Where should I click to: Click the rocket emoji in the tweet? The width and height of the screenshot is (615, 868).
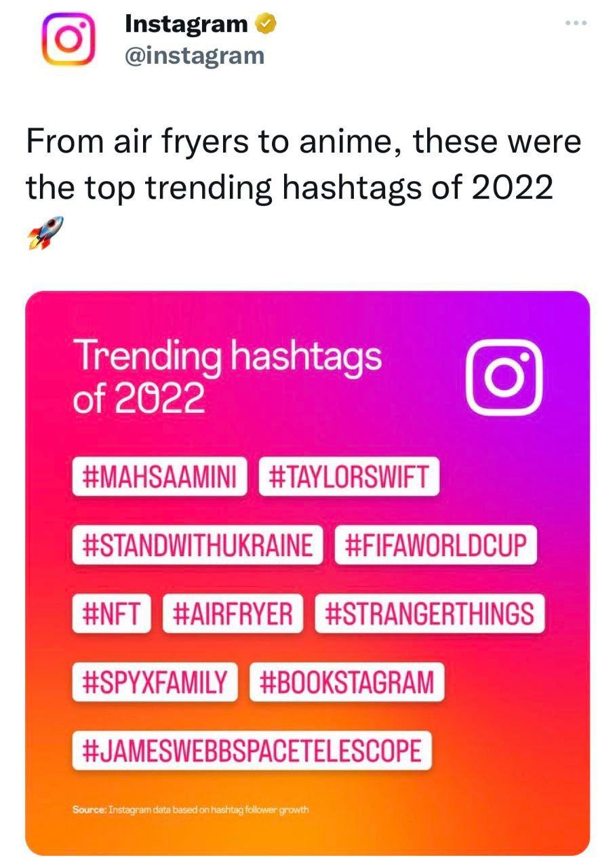45,233
